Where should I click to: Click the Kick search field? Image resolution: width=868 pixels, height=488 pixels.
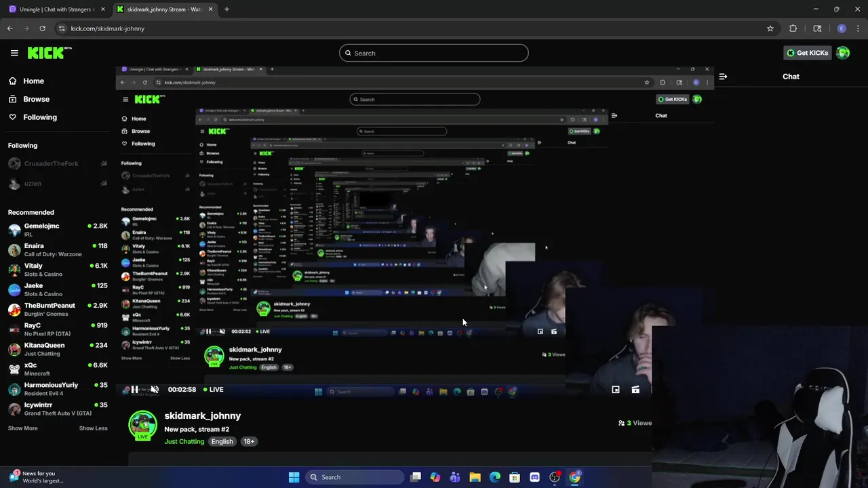[x=434, y=53]
